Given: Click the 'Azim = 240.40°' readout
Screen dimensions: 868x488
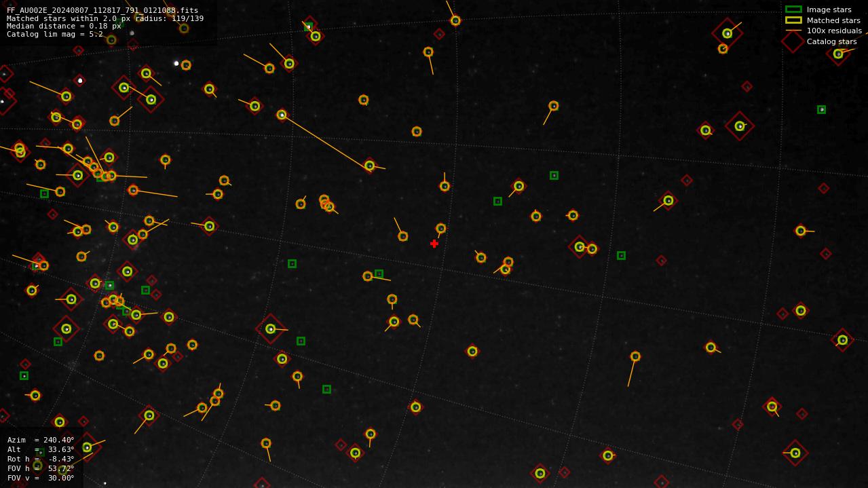Looking at the screenshot, I should [x=41, y=440].
